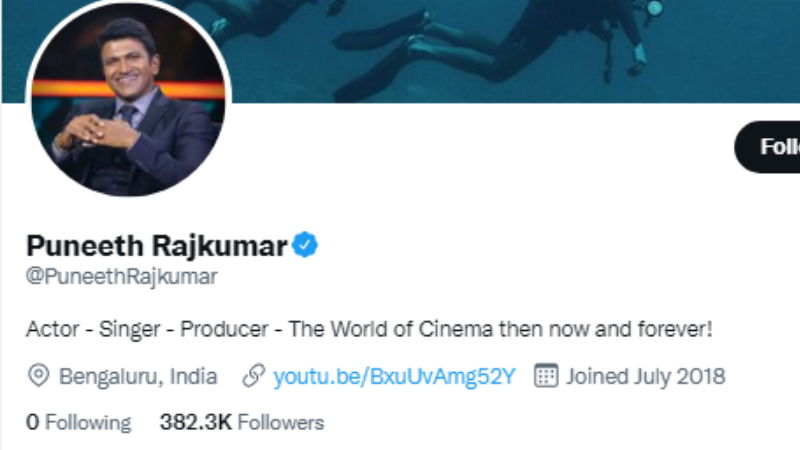This screenshot has height=450, width=800.
Task: Click the Joined July 2018 text
Action: [x=645, y=377]
